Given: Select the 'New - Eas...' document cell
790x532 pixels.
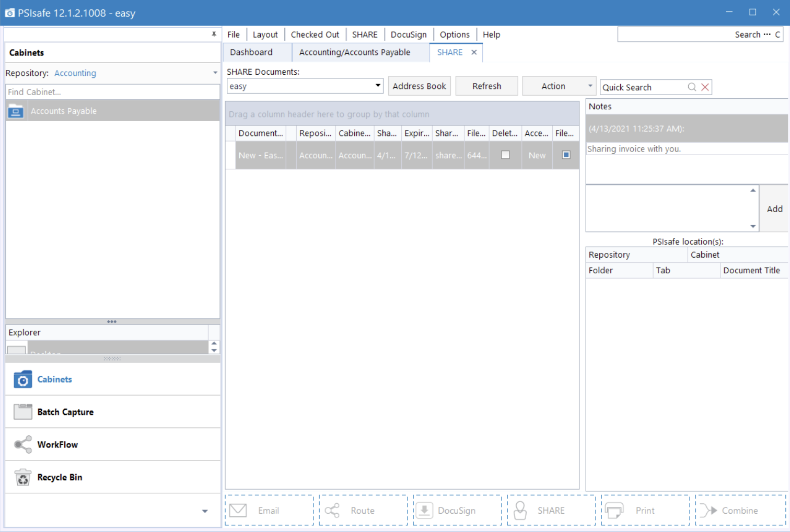Looking at the screenshot, I should click(x=261, y=155).
